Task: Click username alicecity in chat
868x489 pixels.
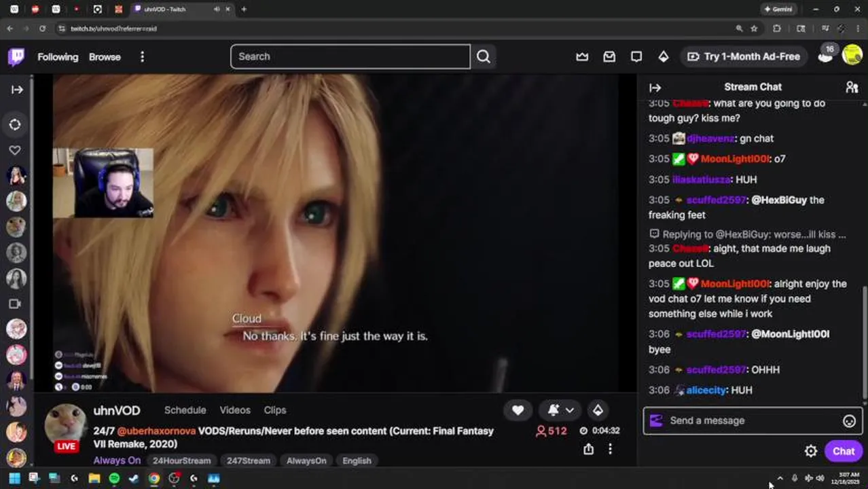Action: [706, 390]
